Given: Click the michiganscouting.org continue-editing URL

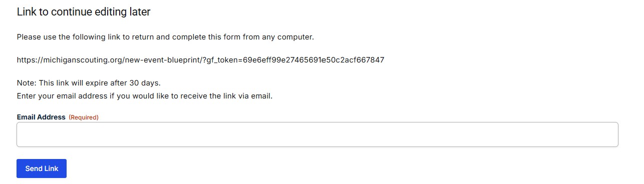Looking at the screenshot, I should (200, 60).
